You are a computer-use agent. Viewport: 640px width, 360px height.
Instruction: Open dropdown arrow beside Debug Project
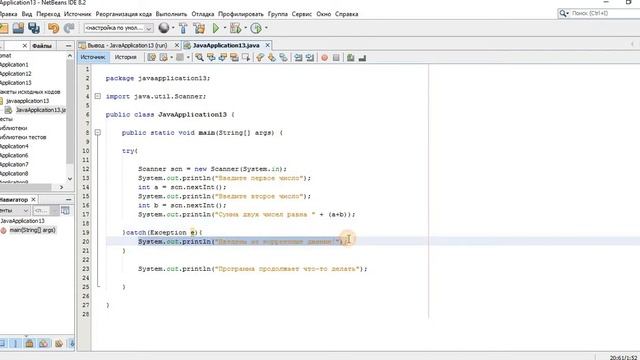tap(245, 28)
